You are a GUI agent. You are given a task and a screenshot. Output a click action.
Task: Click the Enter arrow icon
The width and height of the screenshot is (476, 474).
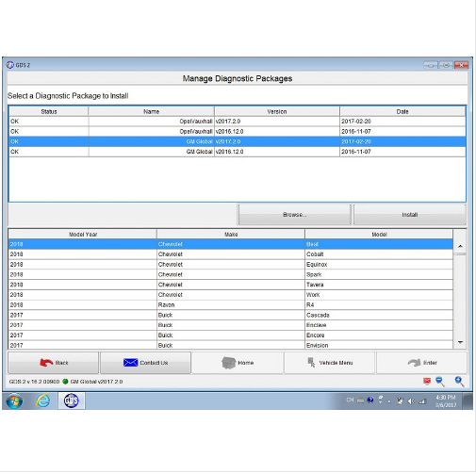coord(414,363)
